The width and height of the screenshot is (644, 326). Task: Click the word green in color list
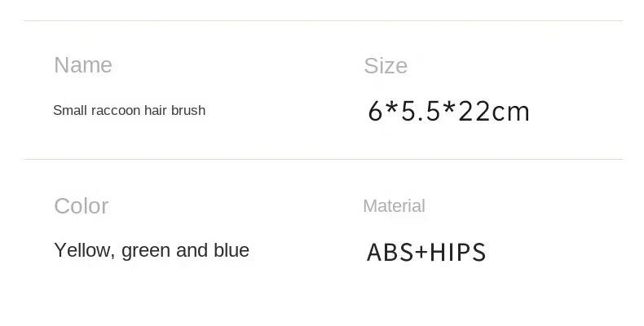pyautogui.click(x=146, y=251)
